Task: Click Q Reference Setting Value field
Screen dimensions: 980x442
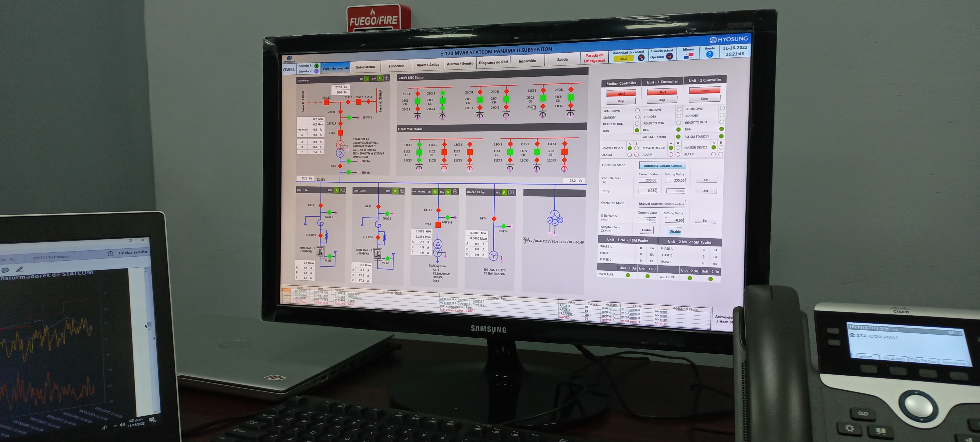Action: click(x=674, y=220)
